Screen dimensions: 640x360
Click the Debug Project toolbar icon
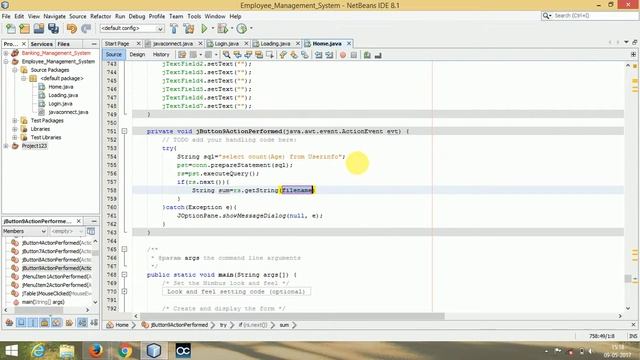coord(222,29)
